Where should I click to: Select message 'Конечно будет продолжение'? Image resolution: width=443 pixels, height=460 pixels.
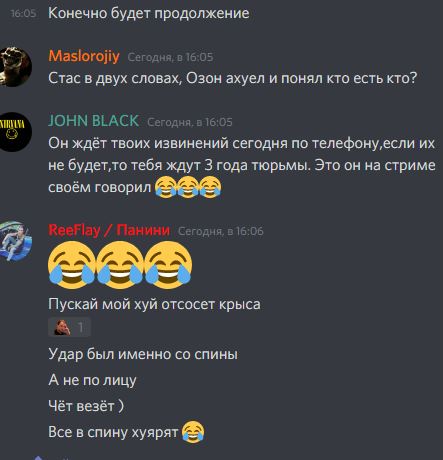(149, 13)
